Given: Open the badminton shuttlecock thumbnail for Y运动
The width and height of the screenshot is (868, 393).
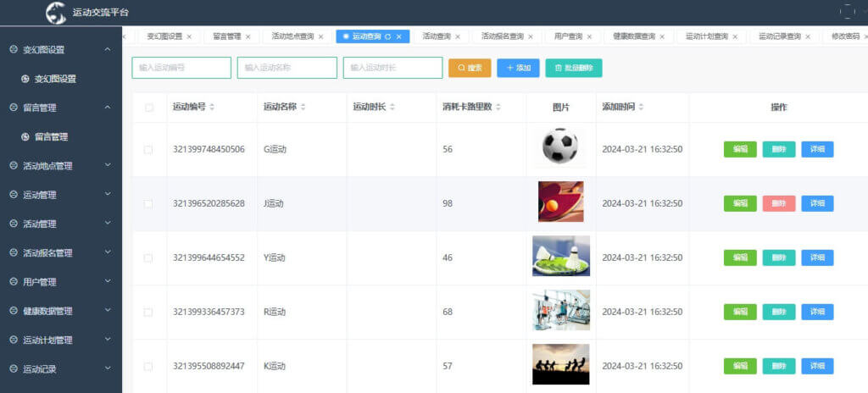Looking at the screenshot, I should coord(561,256).
